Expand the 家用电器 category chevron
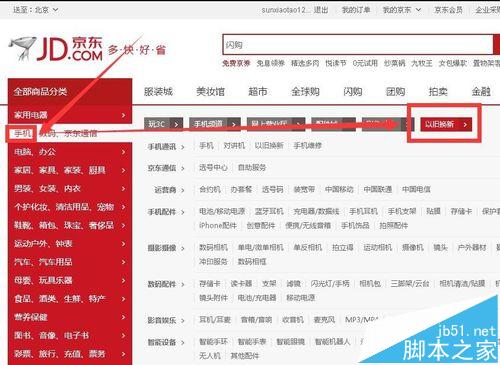This screenshot has width=500, height=365. (123, 115)
